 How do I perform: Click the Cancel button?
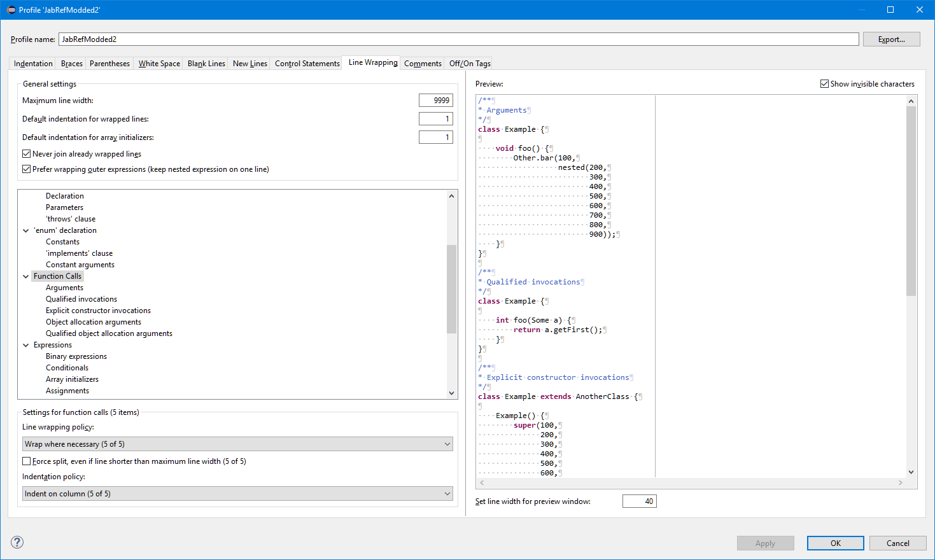tap(898, 543)
